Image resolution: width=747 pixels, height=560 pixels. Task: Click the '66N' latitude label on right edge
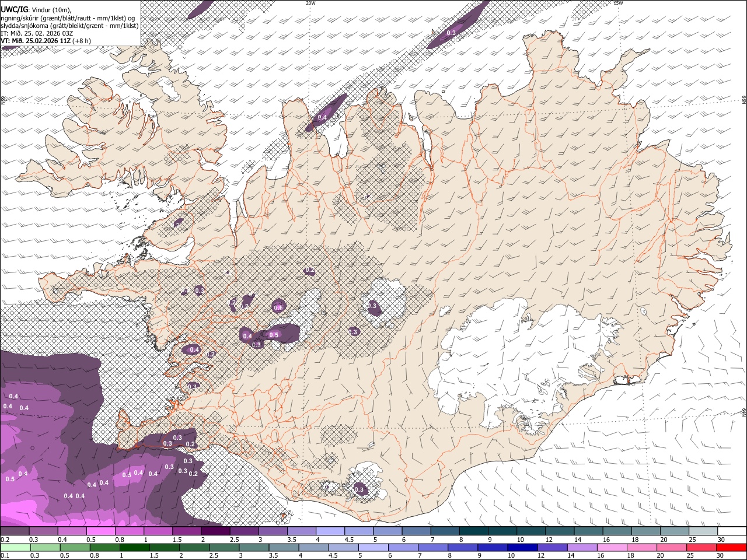click(x=744, y=100)
